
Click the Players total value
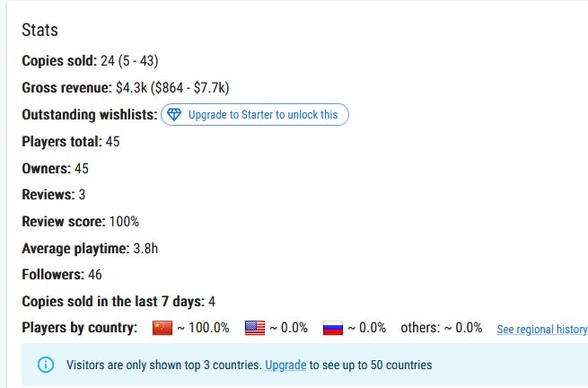click(x=112, y=142)
